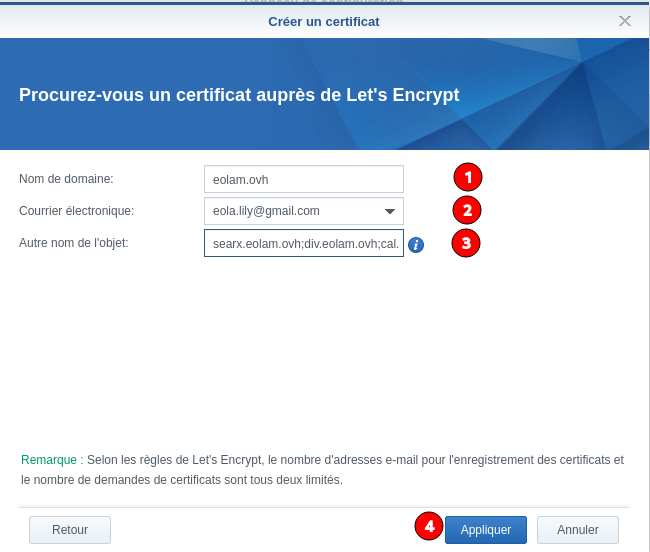
Task: Click the 'Créer un certificat' title bar text
Action: coord(324,21)
